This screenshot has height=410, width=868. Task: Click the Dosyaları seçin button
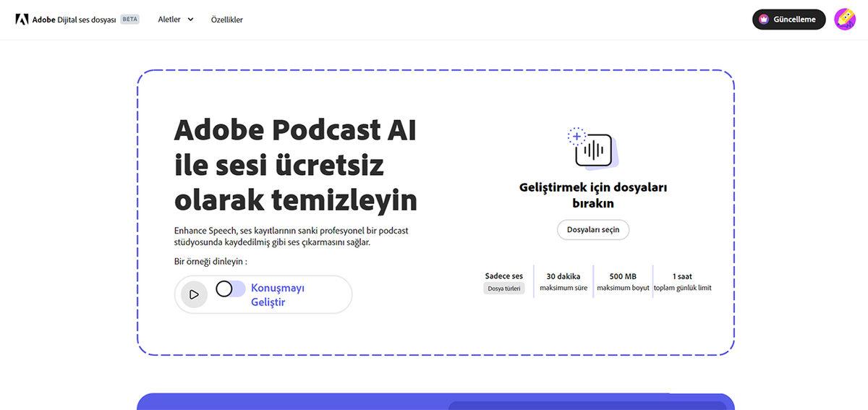coord(593,229)
